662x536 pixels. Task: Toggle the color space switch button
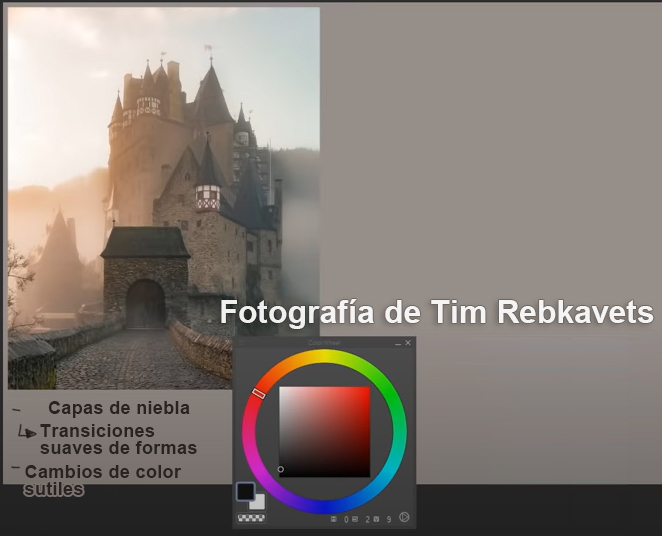[404, 518]
